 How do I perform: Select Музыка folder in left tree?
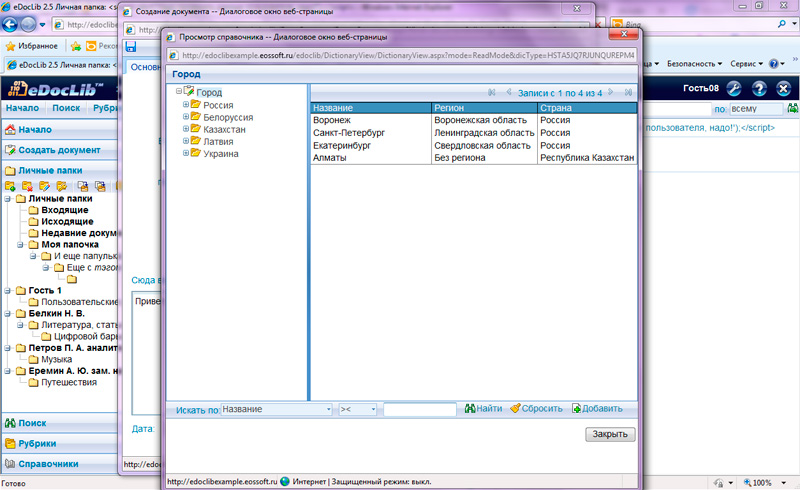57,359
